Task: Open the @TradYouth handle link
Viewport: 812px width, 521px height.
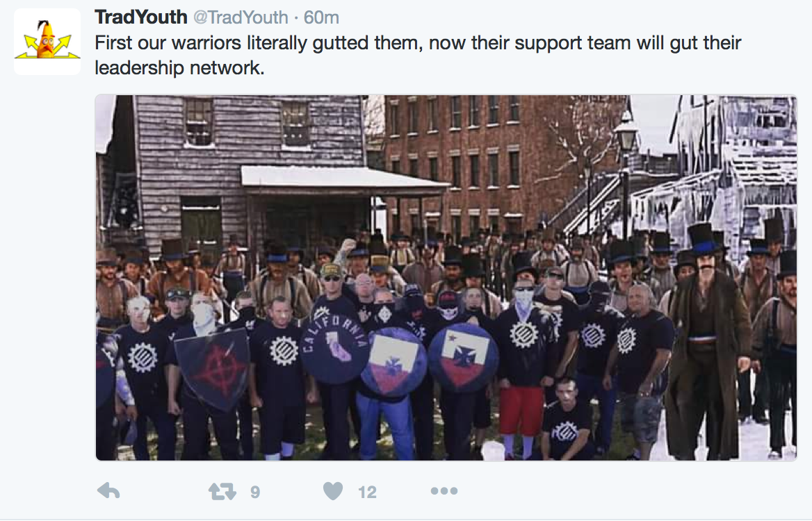Action: (241, 17)
